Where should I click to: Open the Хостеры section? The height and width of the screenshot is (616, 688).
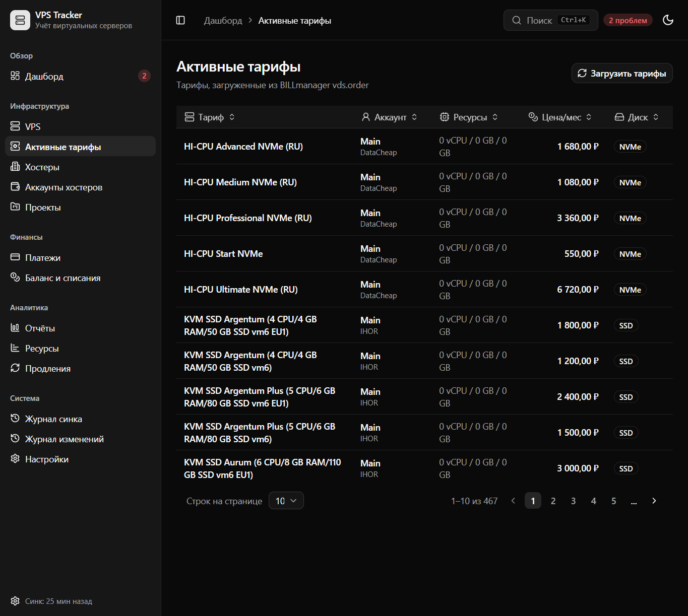coord(81,167)
